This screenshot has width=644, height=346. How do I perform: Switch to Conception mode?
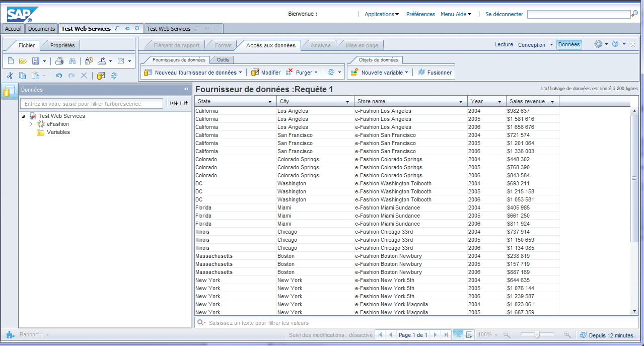532,44
